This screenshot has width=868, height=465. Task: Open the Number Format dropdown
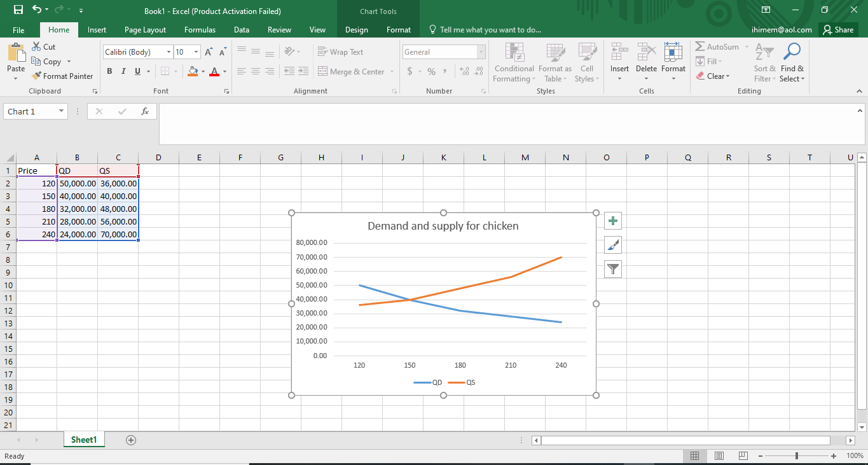(481, 52)
